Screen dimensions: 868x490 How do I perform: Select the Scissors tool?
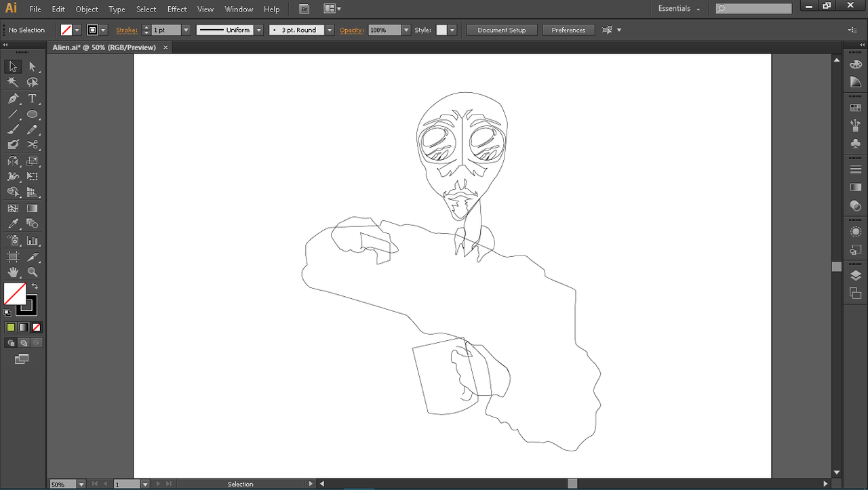tap(33, 145)
